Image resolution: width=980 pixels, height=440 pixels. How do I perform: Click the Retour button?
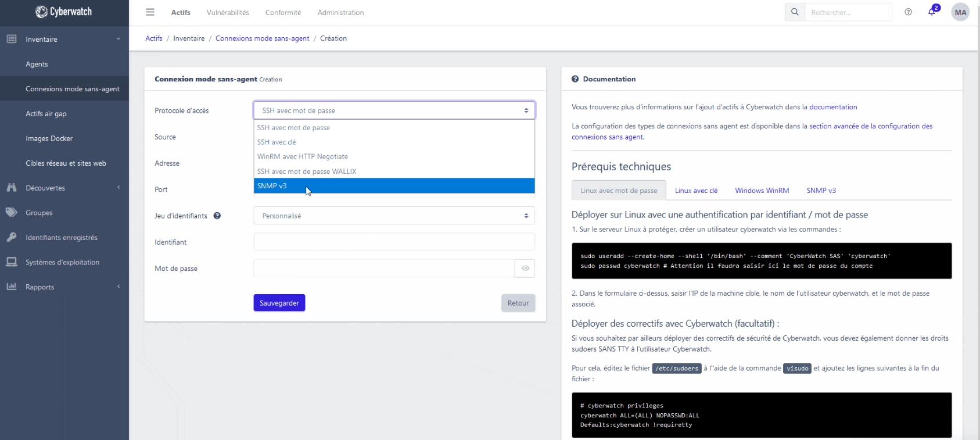[x=518, y=303]
